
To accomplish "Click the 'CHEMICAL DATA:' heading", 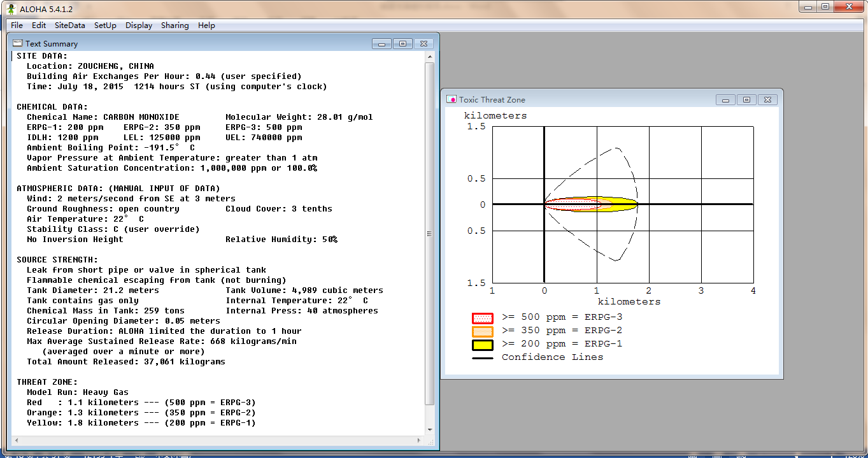I will pos(52,107).
